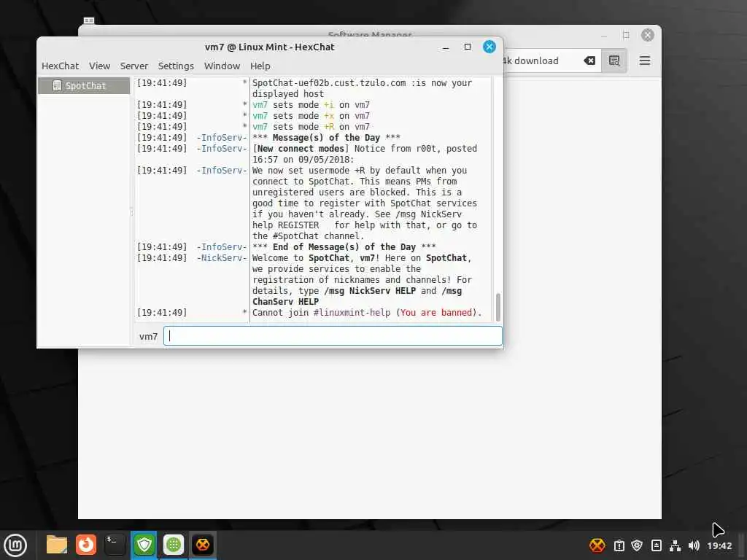Open the Server menu
Screen dimensions: 747x560
134,66
